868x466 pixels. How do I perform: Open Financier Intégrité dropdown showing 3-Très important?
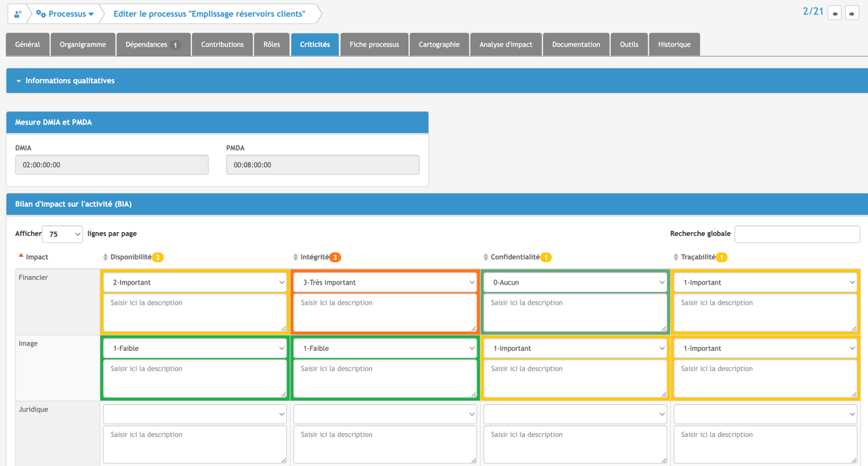[x=385, y=283]
